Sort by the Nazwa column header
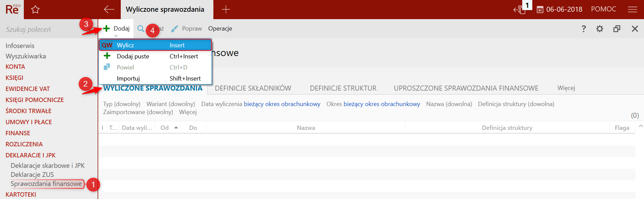Screen dimensions: 644x199 [x=306, y=128]
